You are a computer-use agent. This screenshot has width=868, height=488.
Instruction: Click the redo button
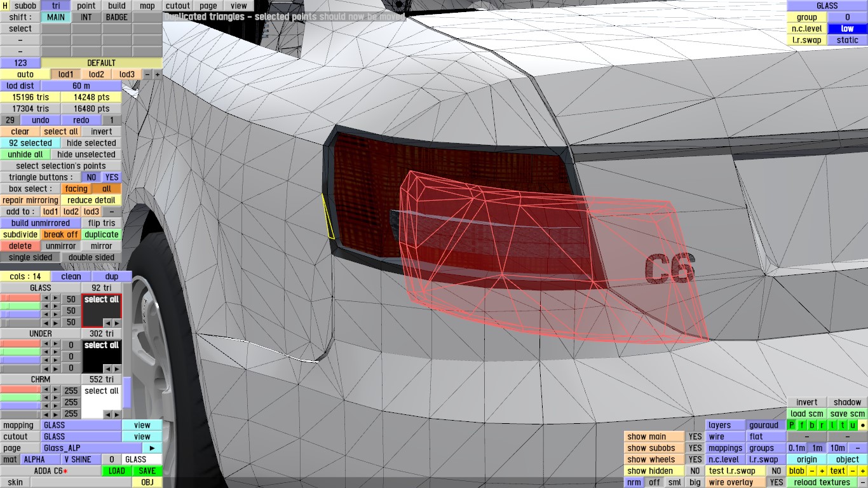[81, 120]
